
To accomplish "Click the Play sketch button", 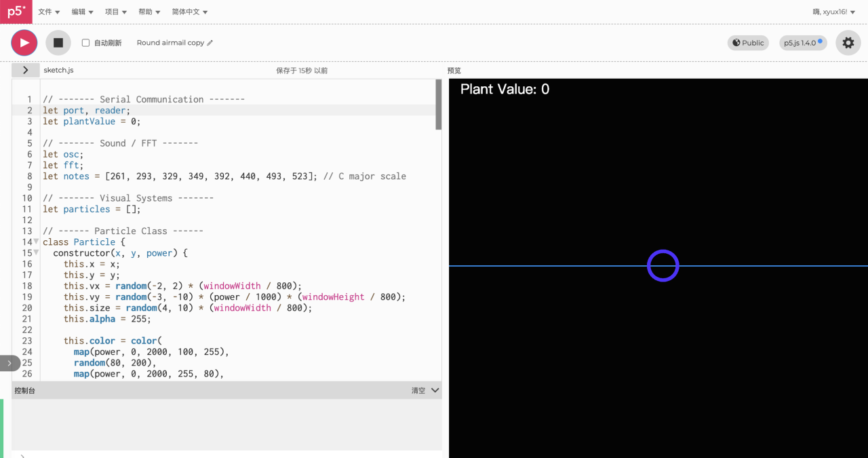I will point(24,43).
